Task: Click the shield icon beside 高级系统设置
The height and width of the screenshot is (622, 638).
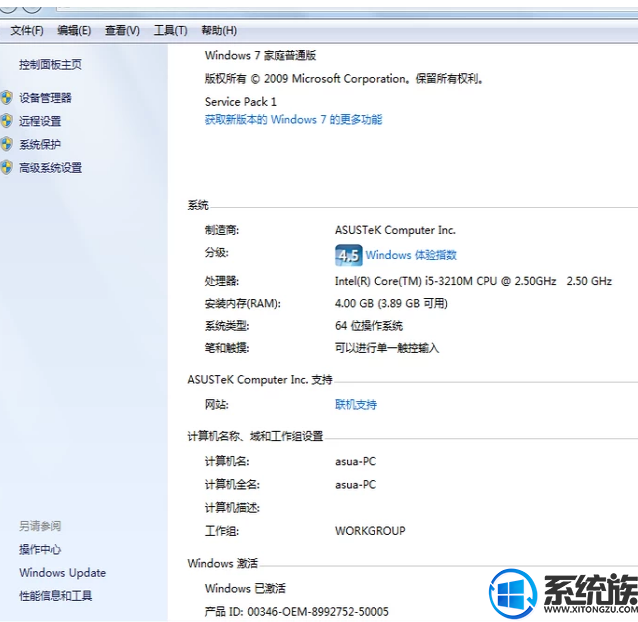Action: coord(7,168)
